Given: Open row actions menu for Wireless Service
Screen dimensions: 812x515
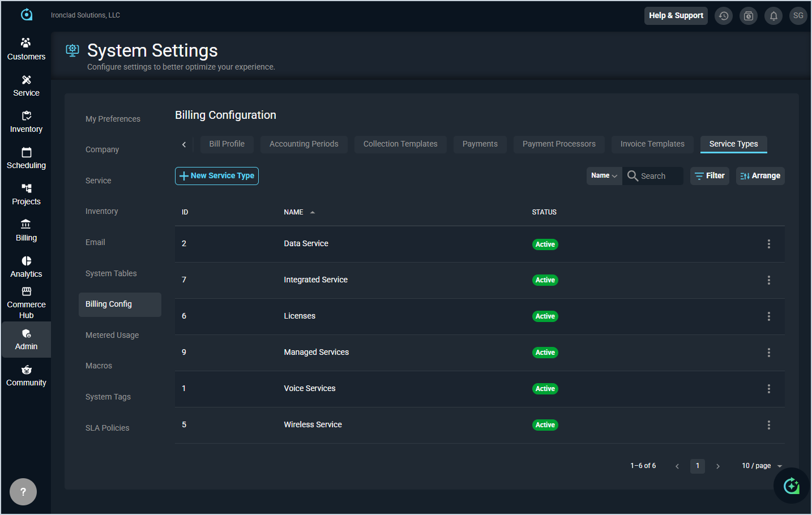Looking at the screenshot, I should pyautogui.click(x=768, y=425).
